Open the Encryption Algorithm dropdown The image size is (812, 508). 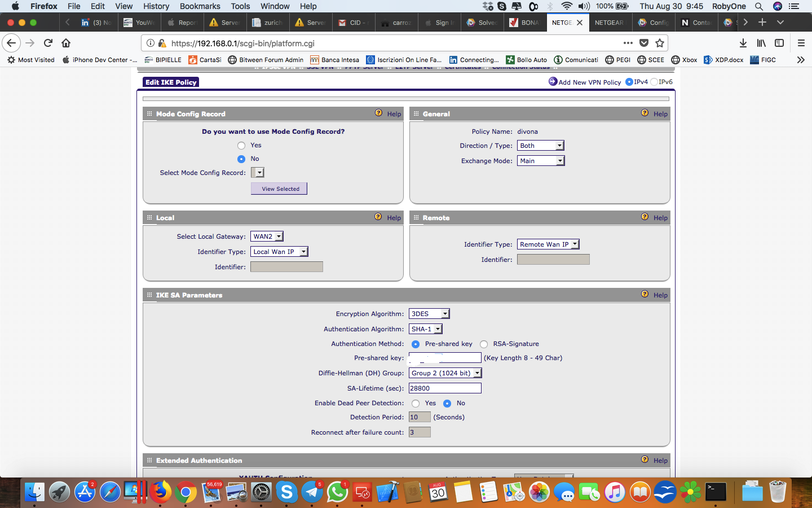click(429, 314)
